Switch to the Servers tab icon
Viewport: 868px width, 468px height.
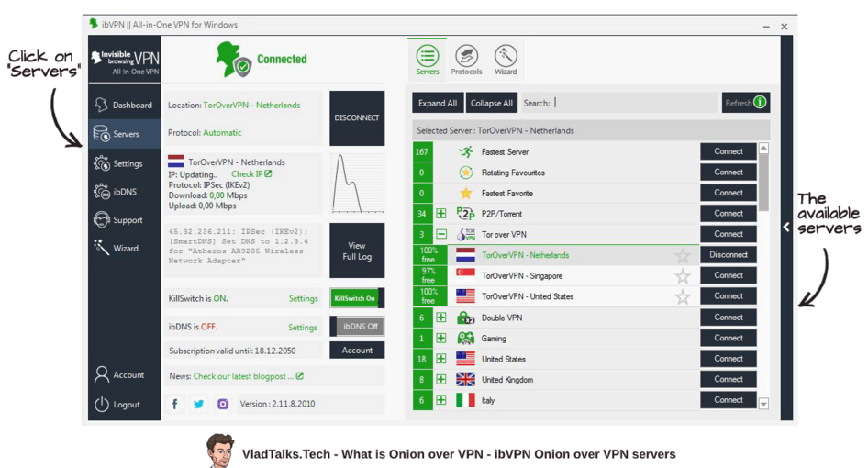point(427,60)
